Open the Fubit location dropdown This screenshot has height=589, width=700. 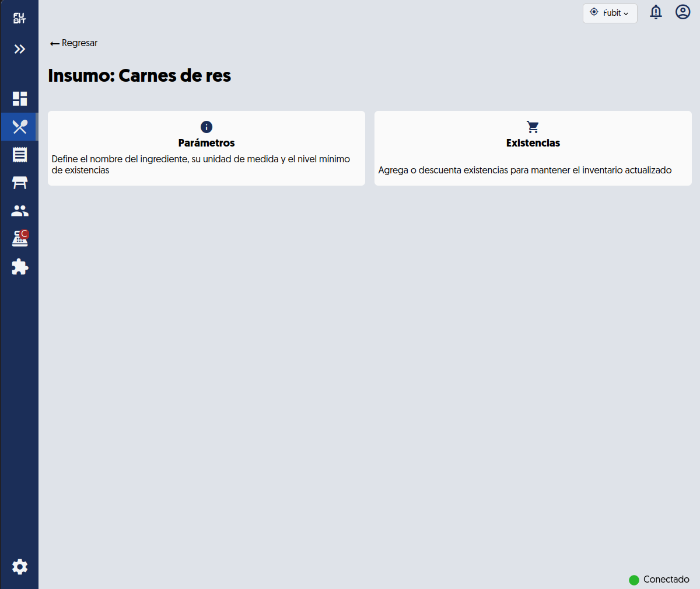(x=610, y=13)
